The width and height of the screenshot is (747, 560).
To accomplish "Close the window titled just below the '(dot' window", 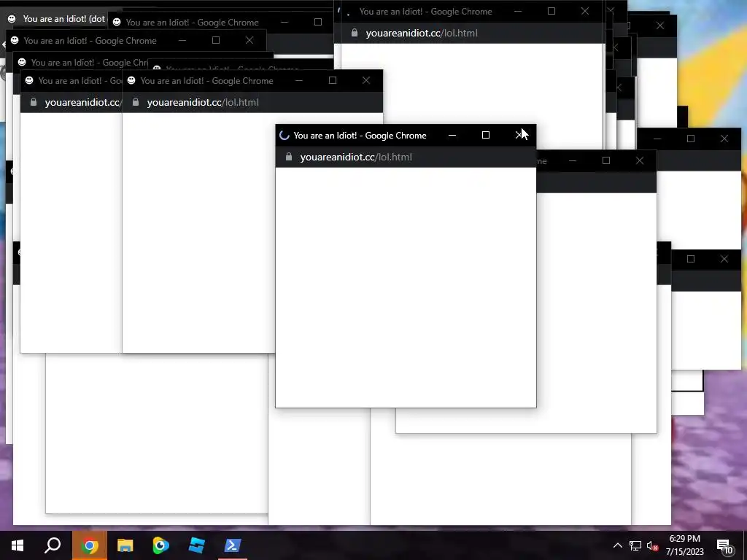I will pyautogui.click(x=249, y=41).
